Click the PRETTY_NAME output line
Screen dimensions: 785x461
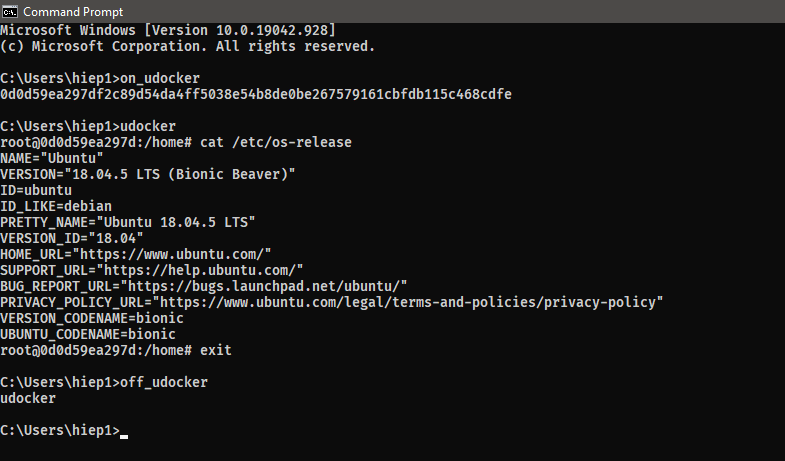tap(128, 222)
